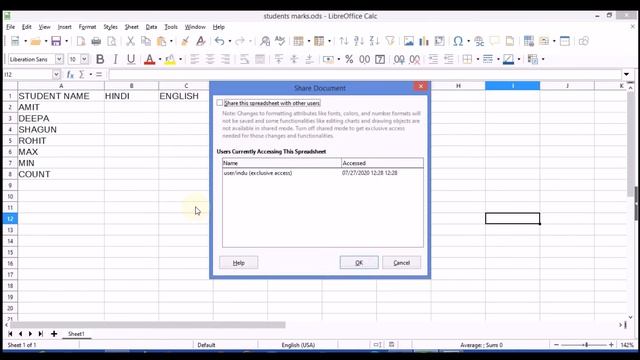This screenshot has height=360, width=640.
Task: Open the Data menu
Action: click(x=151, y=27)
